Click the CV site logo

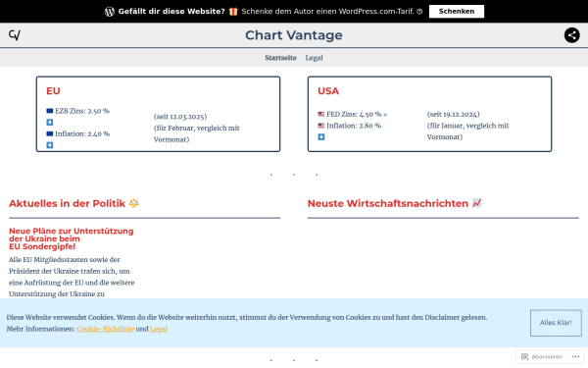(15, 35)
